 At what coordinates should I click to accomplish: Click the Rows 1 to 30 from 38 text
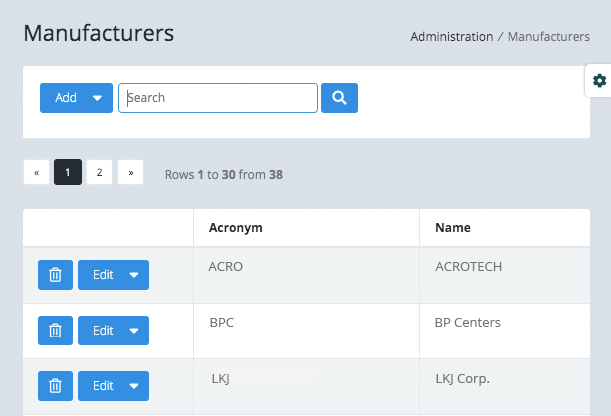pos(224,175)
